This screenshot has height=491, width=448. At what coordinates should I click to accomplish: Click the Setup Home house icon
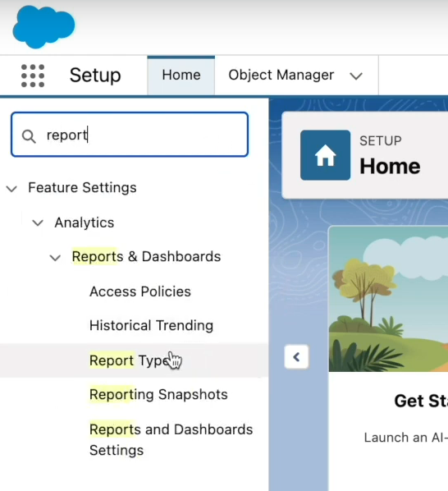[326, 155]
